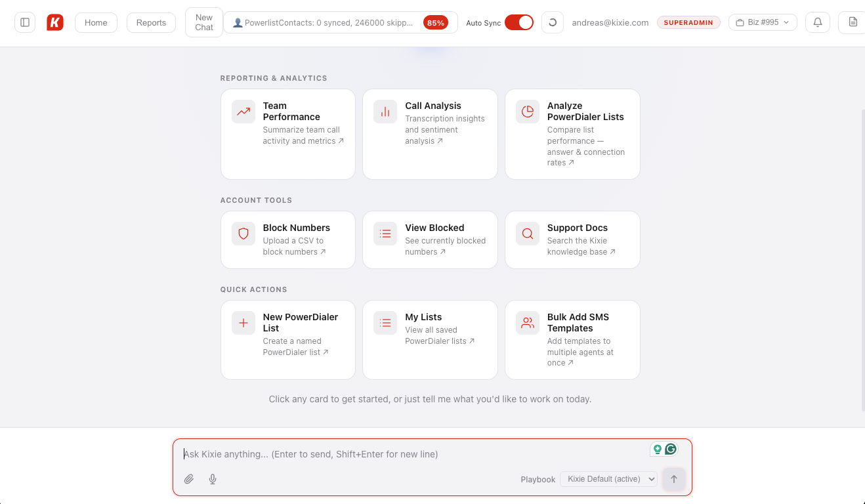Click the Block Numbers shield icon
The image size is (865, 504).
(243, 234)
